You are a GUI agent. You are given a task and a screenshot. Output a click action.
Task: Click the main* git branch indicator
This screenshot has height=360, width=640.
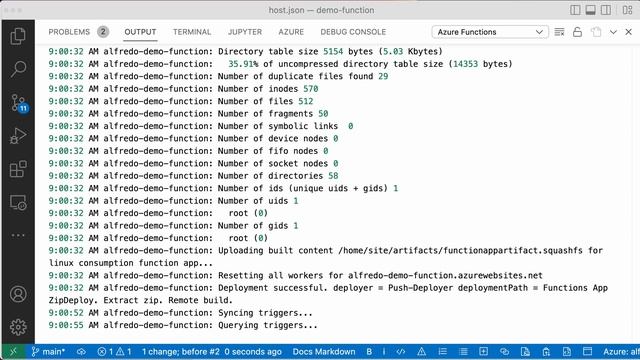tap(48, 351)
